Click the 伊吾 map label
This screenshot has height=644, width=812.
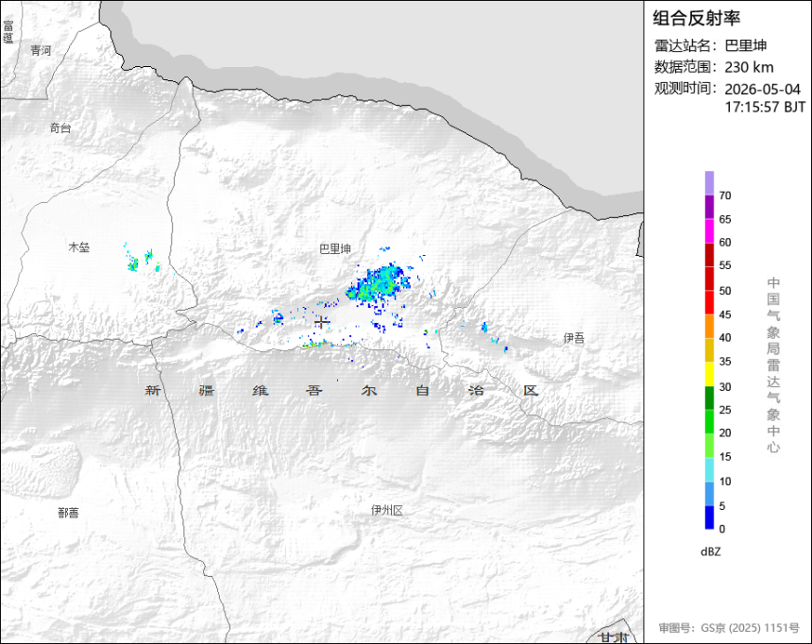(574, 338)
